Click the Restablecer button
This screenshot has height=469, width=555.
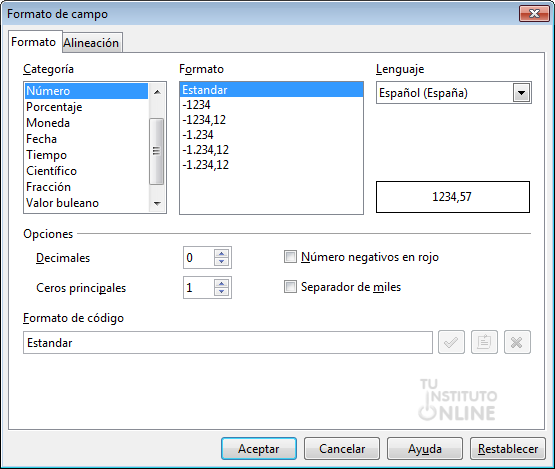pyautogui.click(x=508, y=449)
